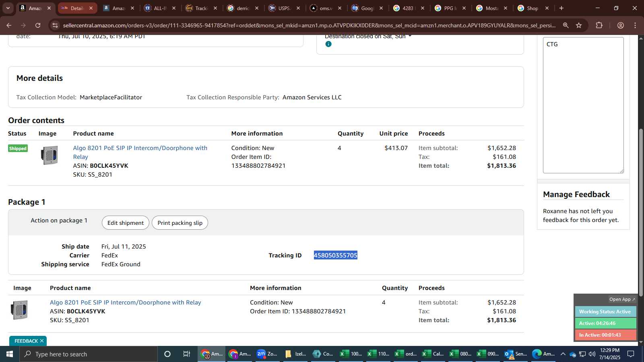Dismiss the FEEDBACK tab with X
The width and height of the screenshot is (644, 362).
pos(42,341)
